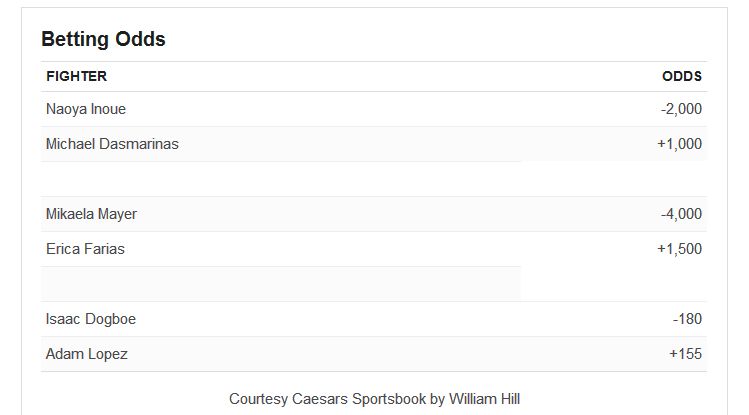Image resolution: width=749 pixels, height=415 pixels.
Task: Click the William Hill text in caption
Action: [484, 399]
